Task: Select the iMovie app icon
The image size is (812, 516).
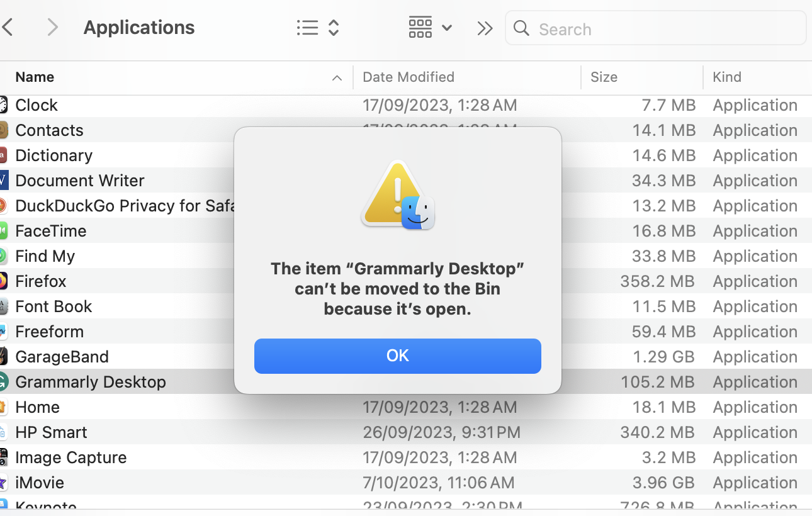Action: tap(3, 483)
